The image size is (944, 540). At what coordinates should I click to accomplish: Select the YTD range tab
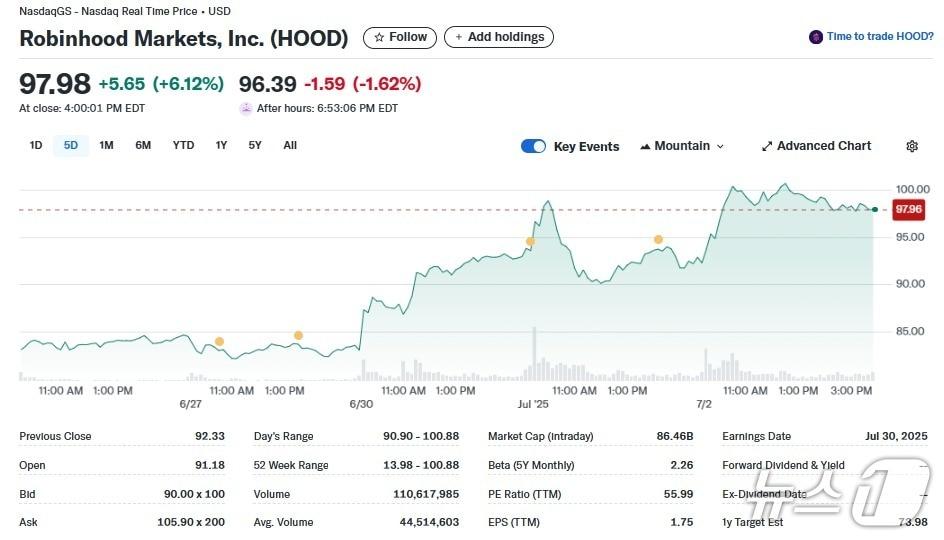(x=183, y=145)
